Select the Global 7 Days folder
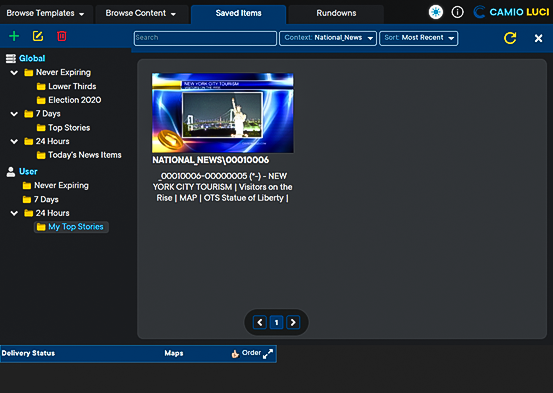This screenshot has width=553, height=393. point(42,114)
